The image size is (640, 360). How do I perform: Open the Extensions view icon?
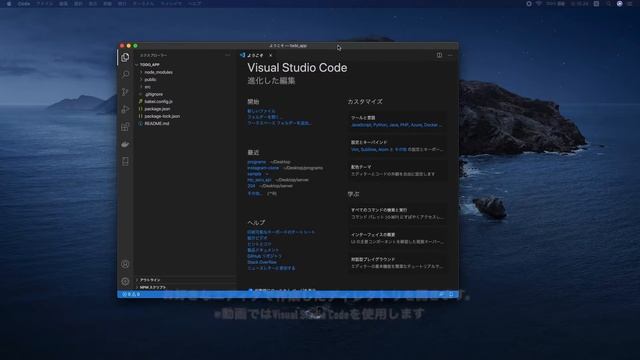coord(125,127)
